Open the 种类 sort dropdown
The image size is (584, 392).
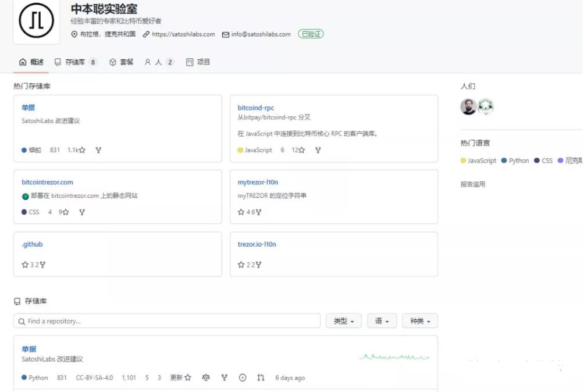(x=420, y=321)
